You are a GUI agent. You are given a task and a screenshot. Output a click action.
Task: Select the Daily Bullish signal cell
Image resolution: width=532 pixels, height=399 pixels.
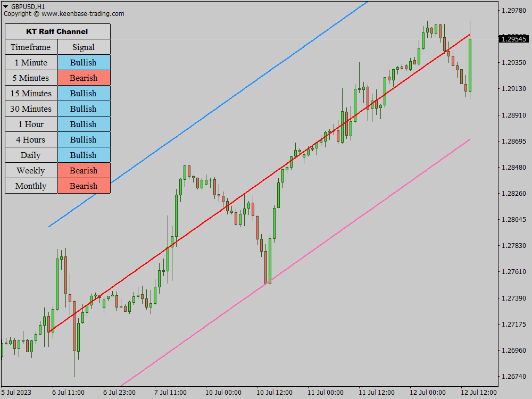point(84,155)
